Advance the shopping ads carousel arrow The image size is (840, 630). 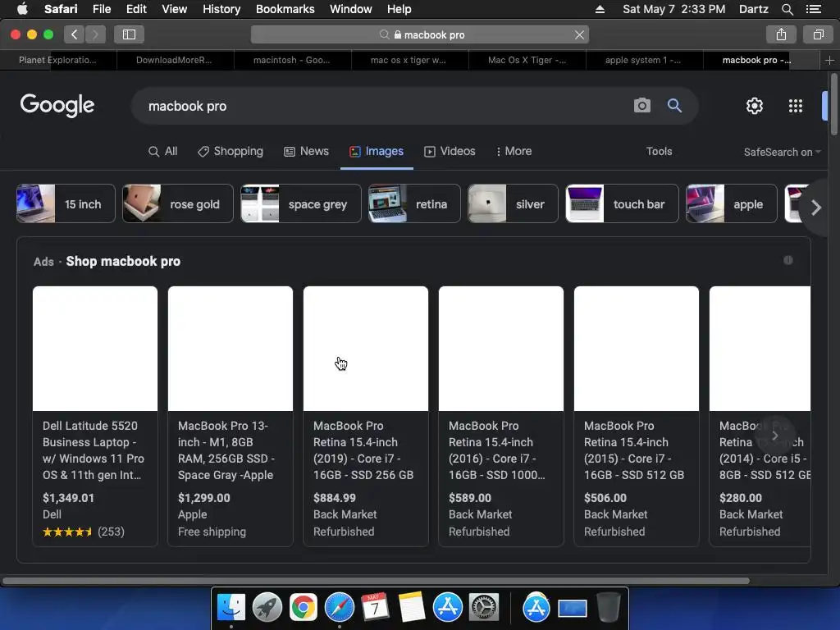(774, 436)
